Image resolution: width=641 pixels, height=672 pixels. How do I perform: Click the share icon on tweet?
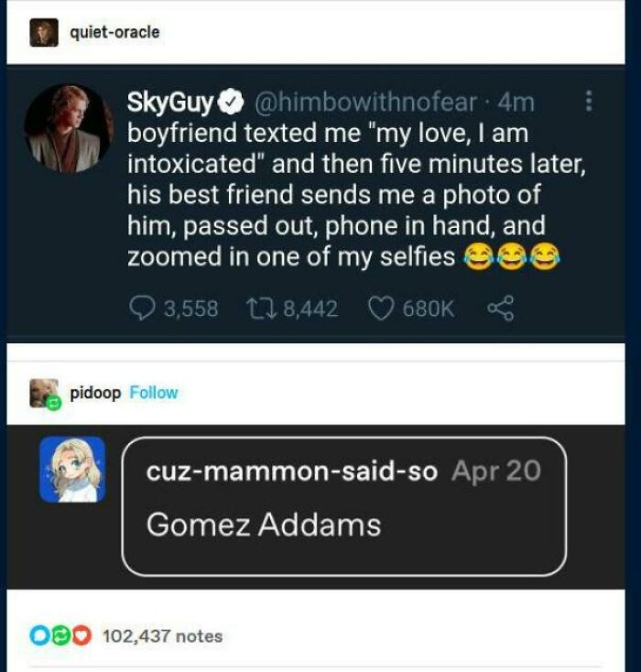tap(501, 309)
